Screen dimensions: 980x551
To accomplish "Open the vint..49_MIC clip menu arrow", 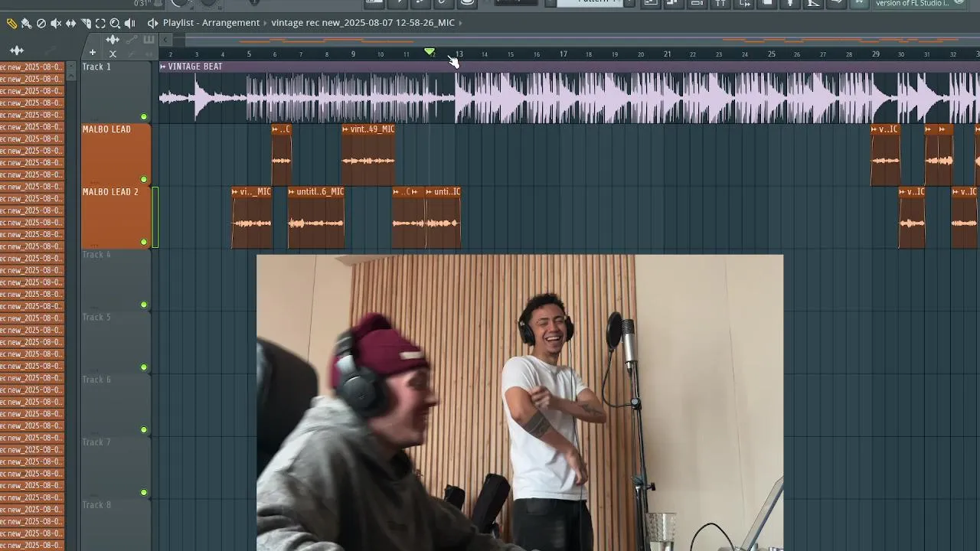I will click(x=345, y=129).
